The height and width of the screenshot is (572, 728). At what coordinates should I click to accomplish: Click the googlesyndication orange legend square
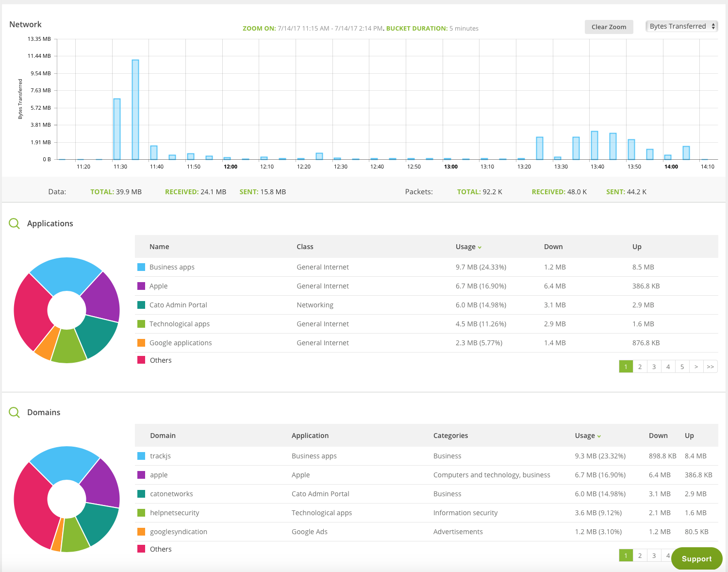141,532
